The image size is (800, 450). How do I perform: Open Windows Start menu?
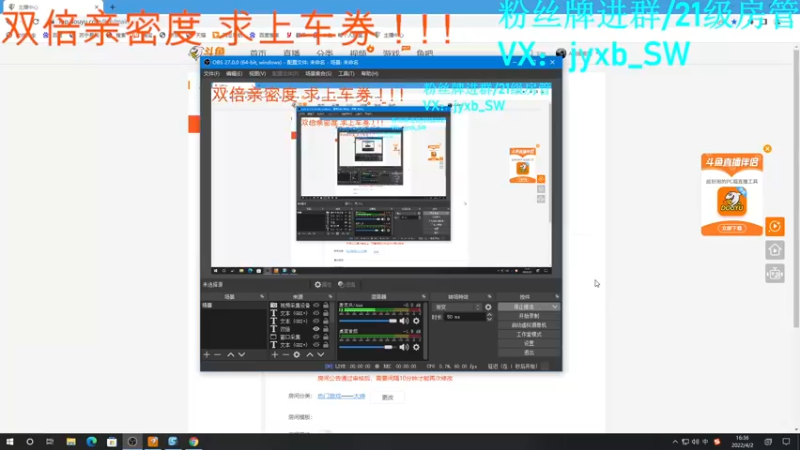coord(9,442)
